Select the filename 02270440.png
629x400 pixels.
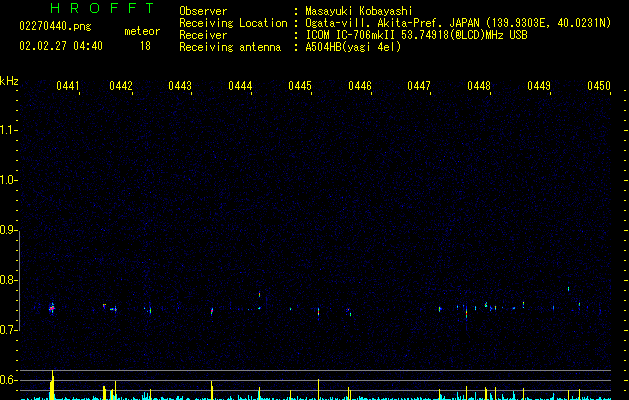[x=55, y=27]
